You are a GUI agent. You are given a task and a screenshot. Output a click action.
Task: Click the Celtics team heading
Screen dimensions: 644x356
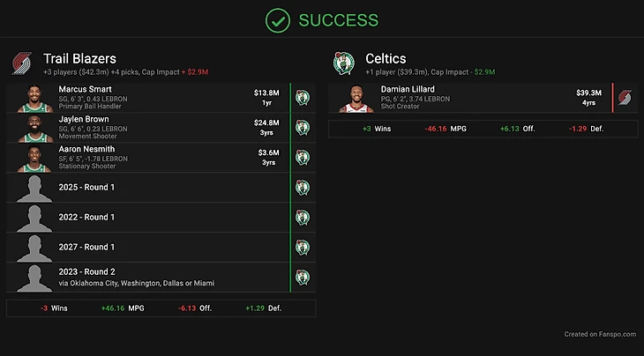[x=385, y=58]
